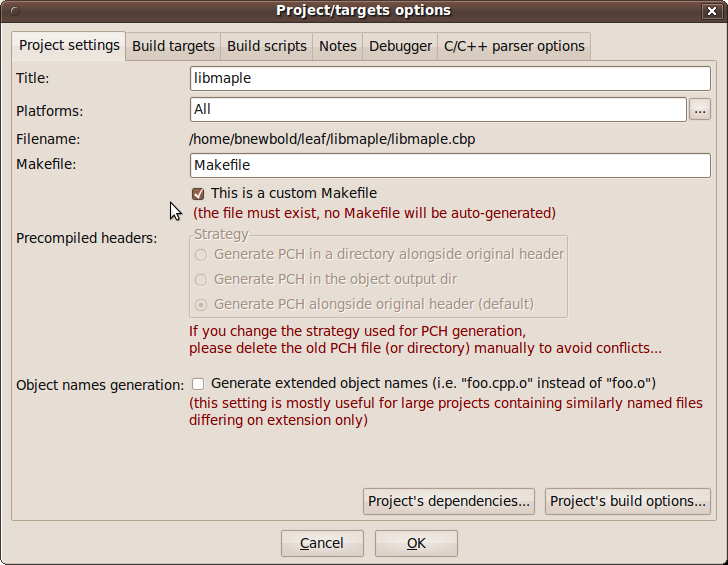Switch to the Build targets tab
The image size is (728, 565).
[173, 46]
